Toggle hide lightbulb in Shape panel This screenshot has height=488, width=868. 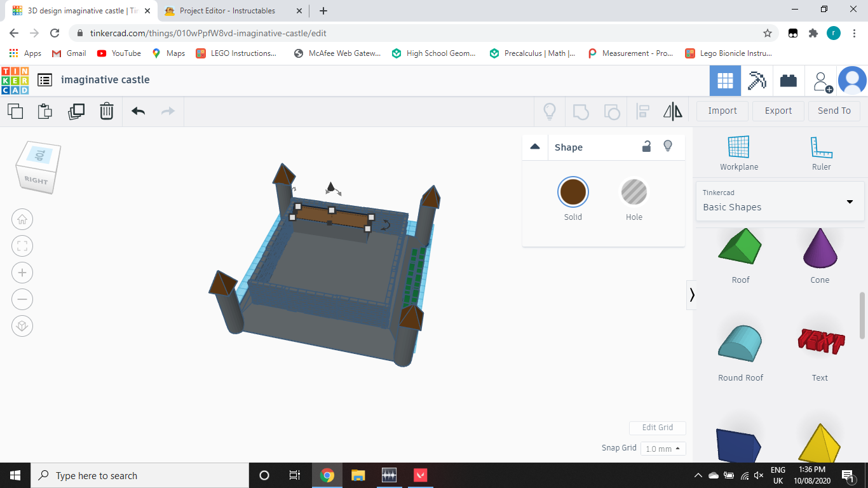[x=668, y=146]
